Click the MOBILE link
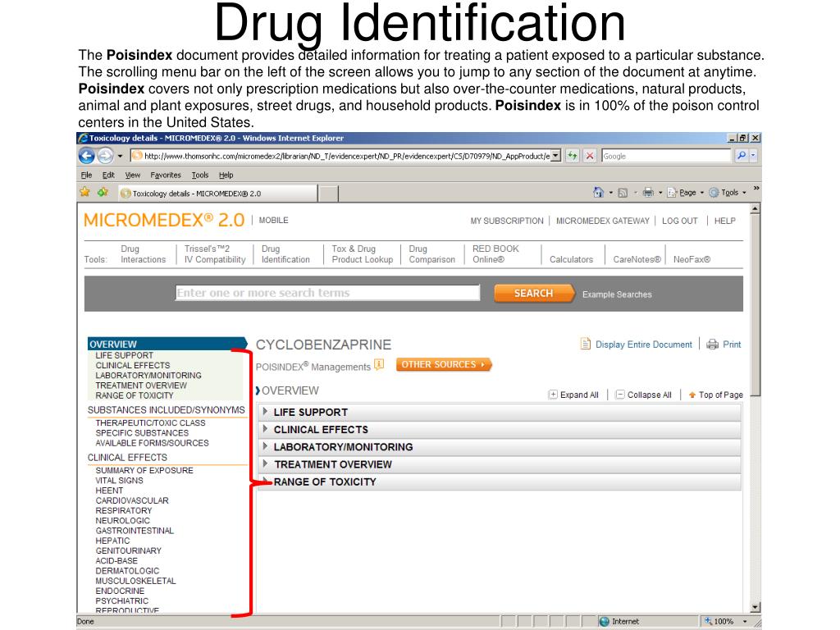Screen dimensions: 840x630 (273, 220)
